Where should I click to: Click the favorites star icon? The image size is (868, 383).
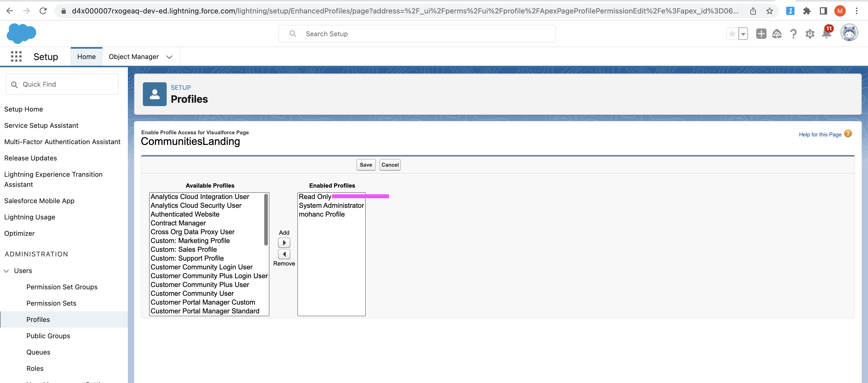point(732,34)
